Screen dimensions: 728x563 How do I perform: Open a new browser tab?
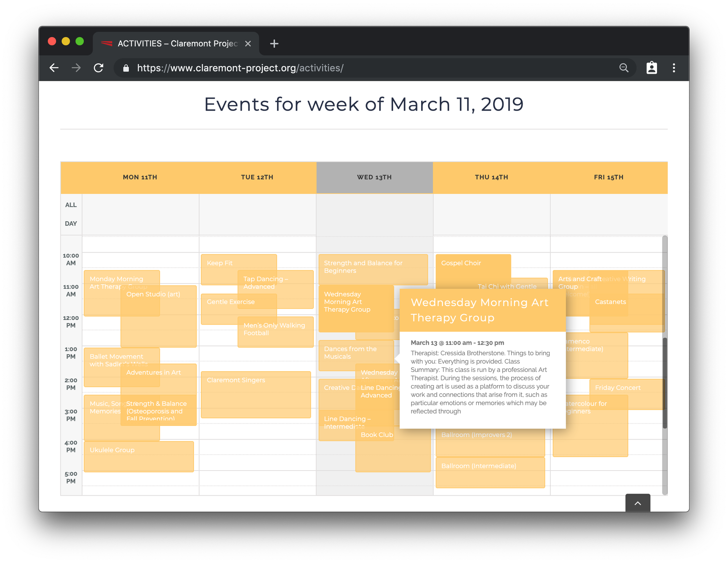[x=274, y=43]
